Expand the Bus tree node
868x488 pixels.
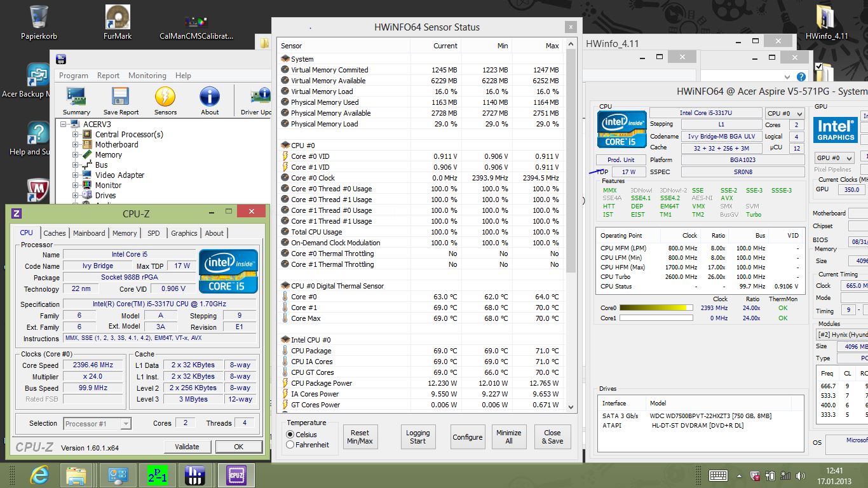76,165
